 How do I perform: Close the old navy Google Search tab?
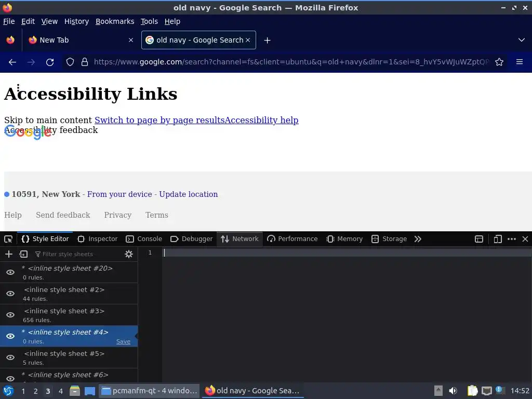click(248, 40)
